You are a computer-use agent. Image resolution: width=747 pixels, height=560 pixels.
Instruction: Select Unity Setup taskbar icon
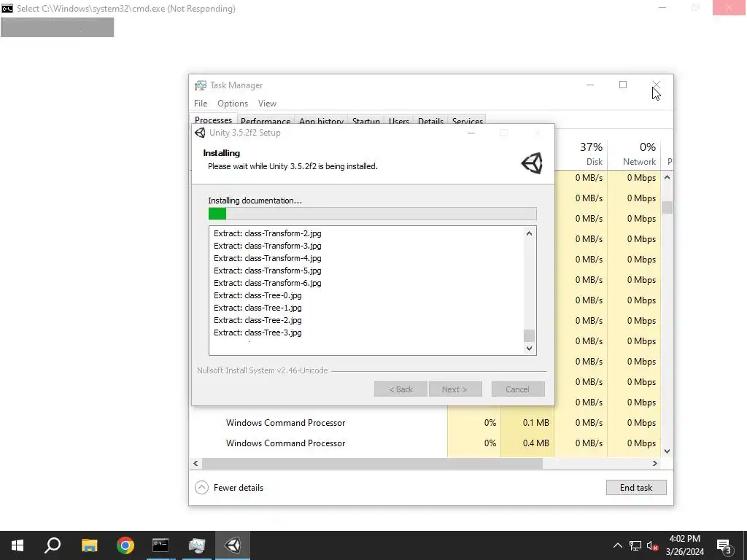click(x=233, y=545)
